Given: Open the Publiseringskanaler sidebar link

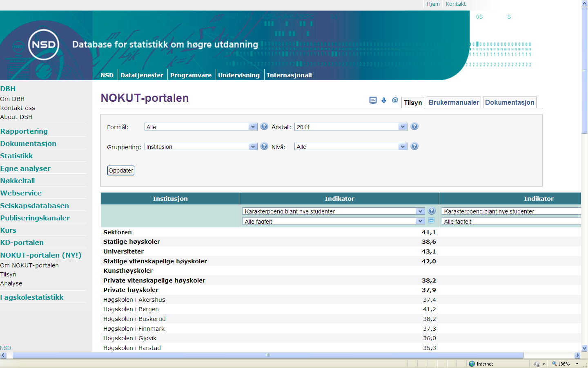Looking at the screenshot, I should coord(35,218).
